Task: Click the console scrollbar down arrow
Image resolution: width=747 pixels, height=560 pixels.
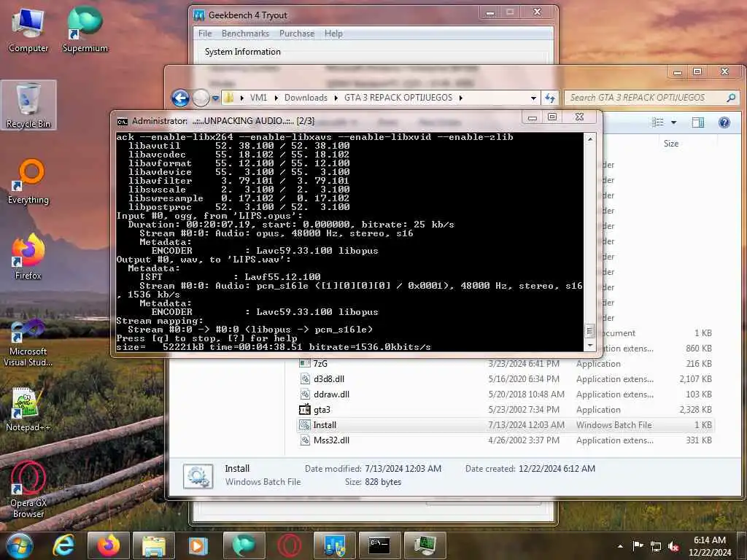Action: [x=589, y=345]
